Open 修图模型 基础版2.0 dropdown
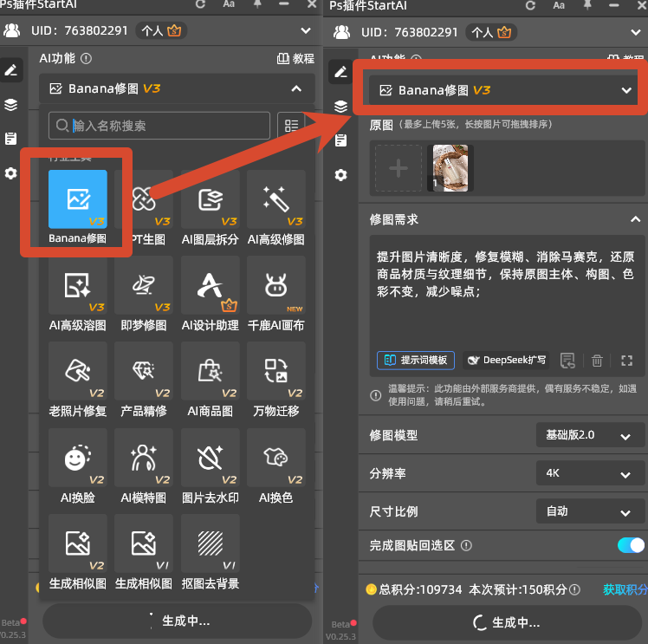 [x=590, y=435]
